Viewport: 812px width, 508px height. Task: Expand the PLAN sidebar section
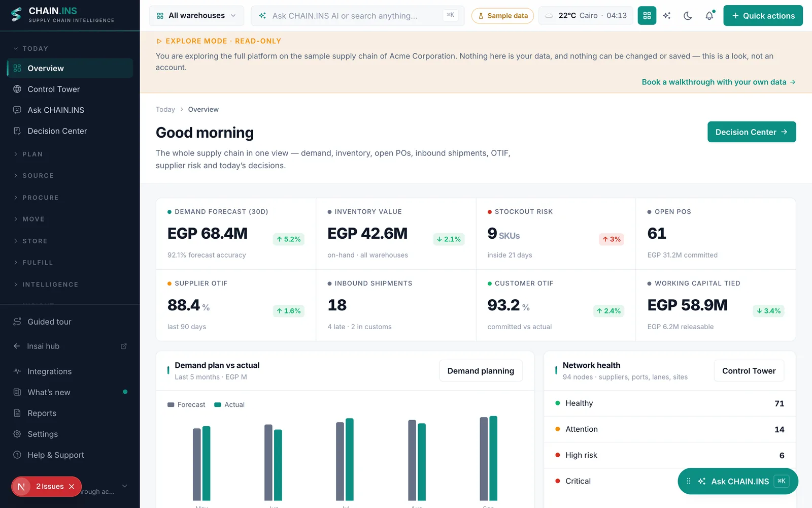(x=28, y=154)
